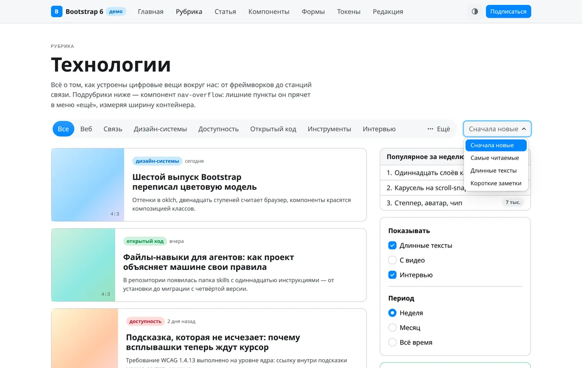Open the "Сначала новые" sort dropdown

pos(497,129)
